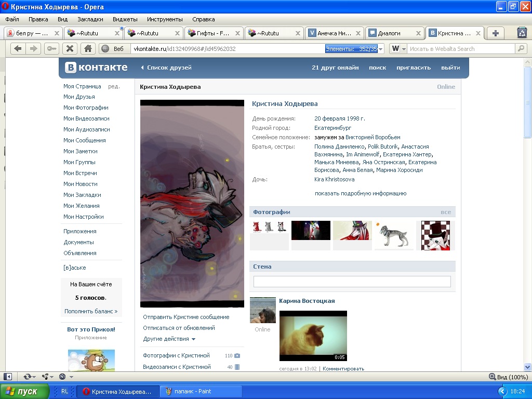Click the forward navigation arrow

(34, 49)
